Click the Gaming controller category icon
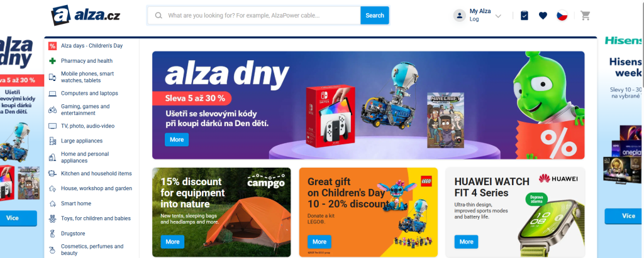 point(53,109)
